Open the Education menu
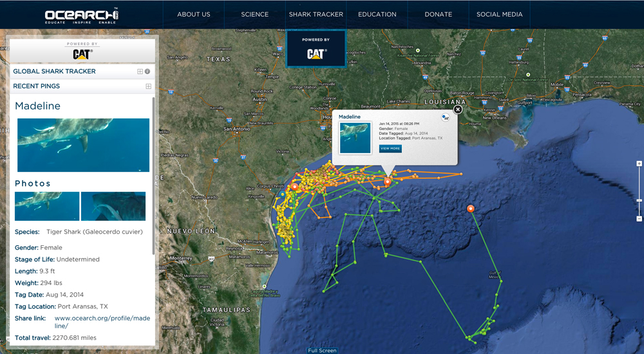Screen dimensions: 644x354 pyautogui.click(x=377, y=14)
